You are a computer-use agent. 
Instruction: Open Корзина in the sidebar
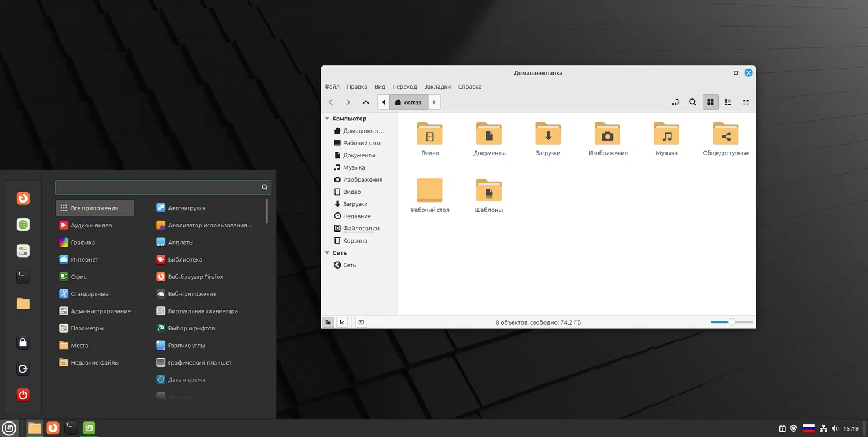pos(355,241)
